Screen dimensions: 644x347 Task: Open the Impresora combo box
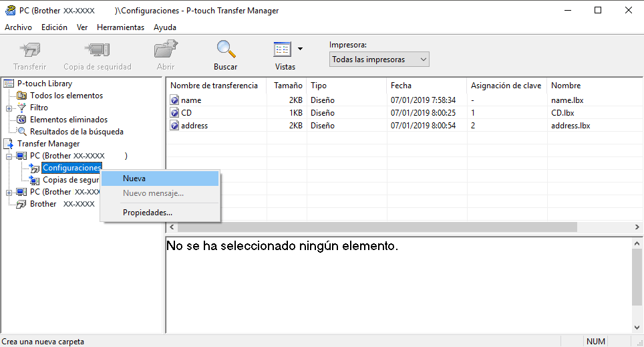click(379, 60)
